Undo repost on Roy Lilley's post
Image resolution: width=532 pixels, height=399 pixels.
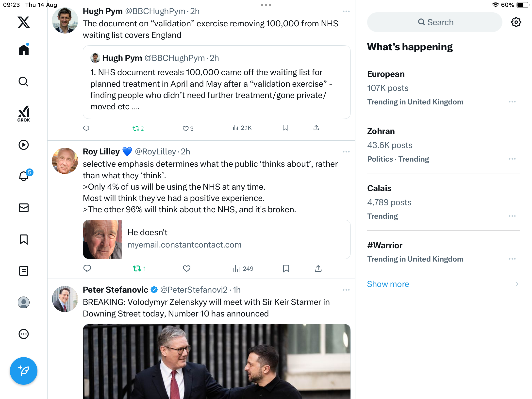(137, 268)
